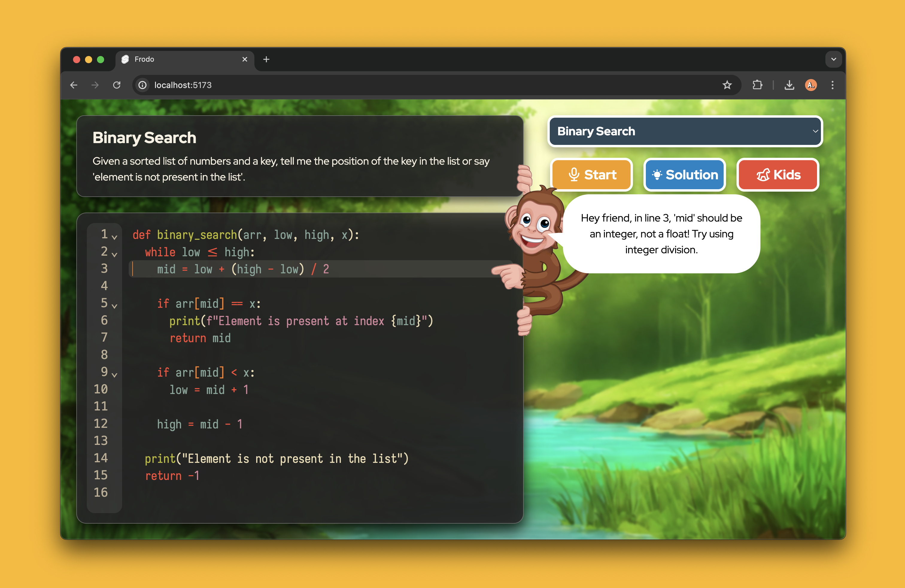The height and width of the screenshot is (588, 905).
Task: Open the browser extensions puzzle icon
Action: pos(757,85)
